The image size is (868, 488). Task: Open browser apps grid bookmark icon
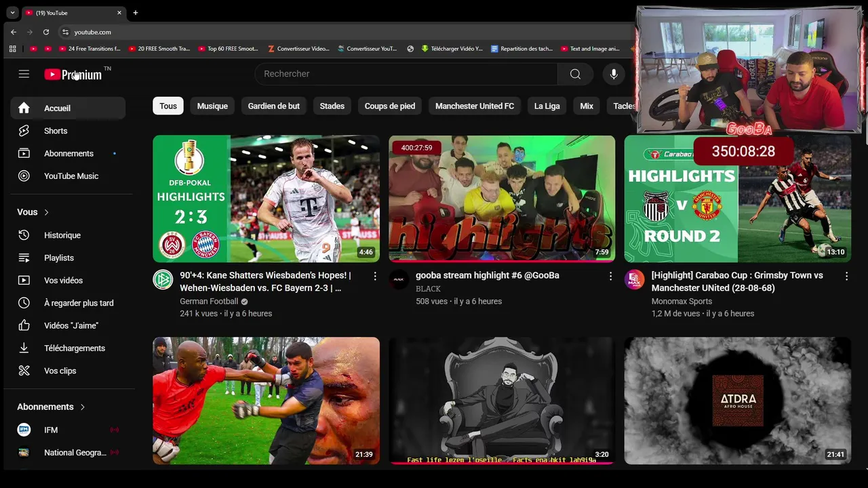tap(12, 49)
